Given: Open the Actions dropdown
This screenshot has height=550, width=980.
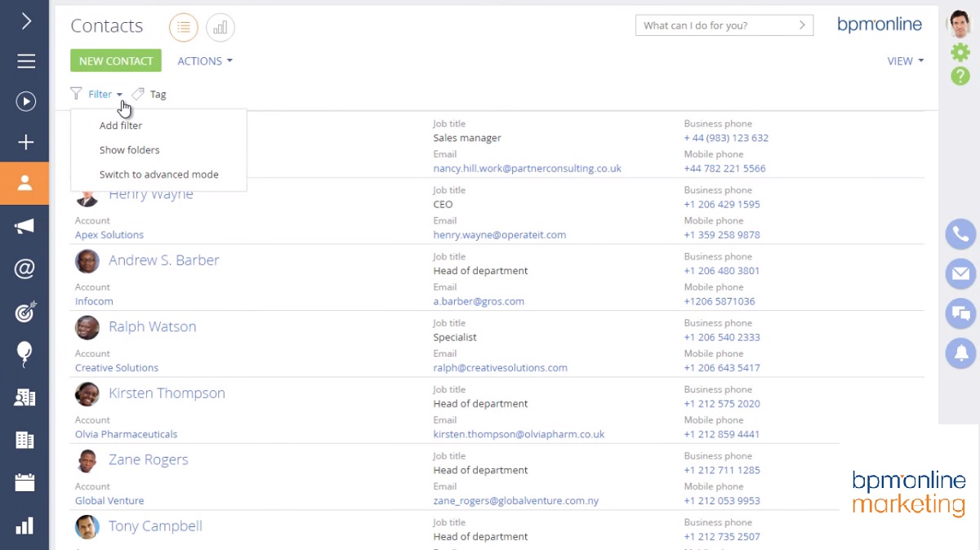Looking at the screenshot, I should point(204,61).
